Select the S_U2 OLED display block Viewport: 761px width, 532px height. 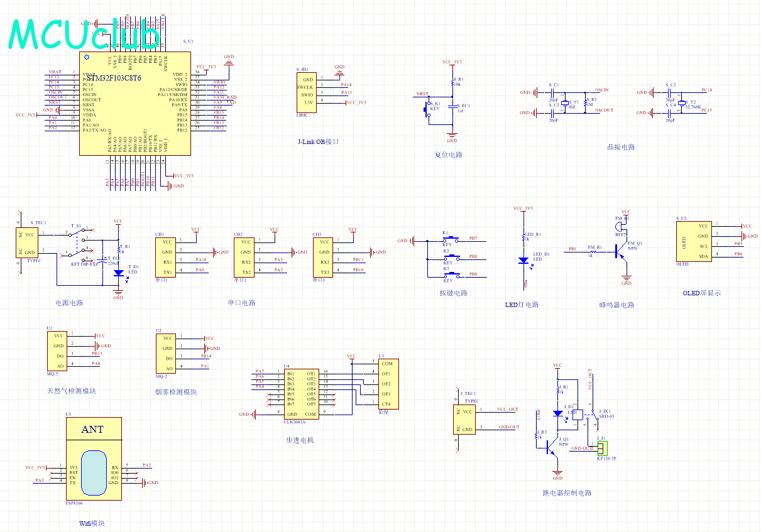coord(694,241)
